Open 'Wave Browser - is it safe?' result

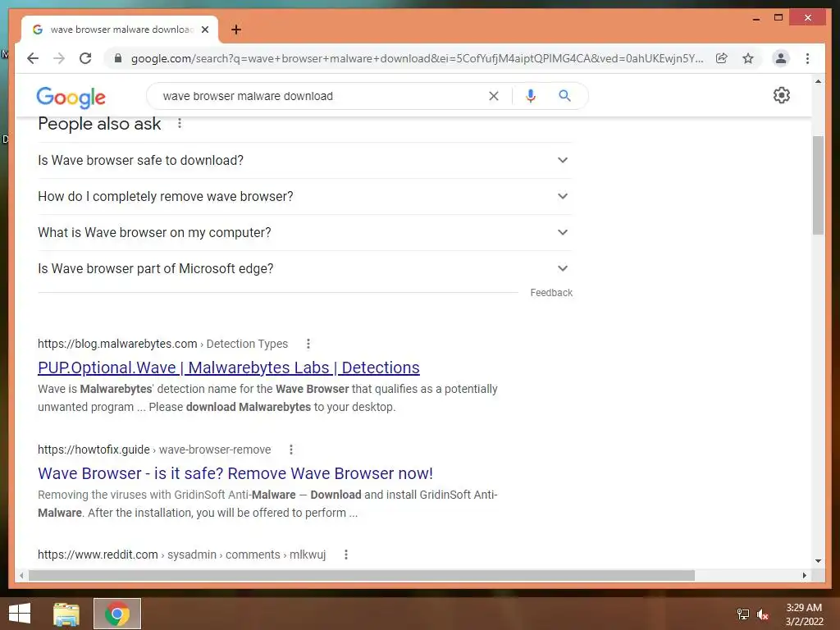coord(235,473)
